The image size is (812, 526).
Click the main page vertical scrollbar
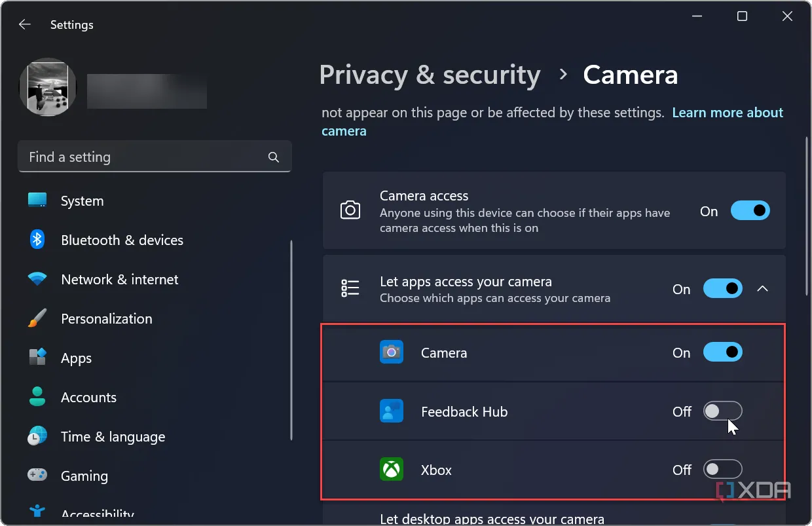(807, 216)
